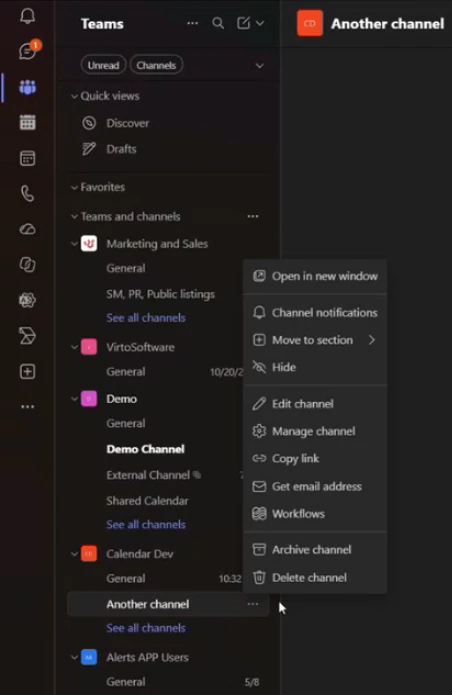This screenshot has width=452, height=695.
Task: Click See all channels under Calendar Dev
Action: [146, 628]
